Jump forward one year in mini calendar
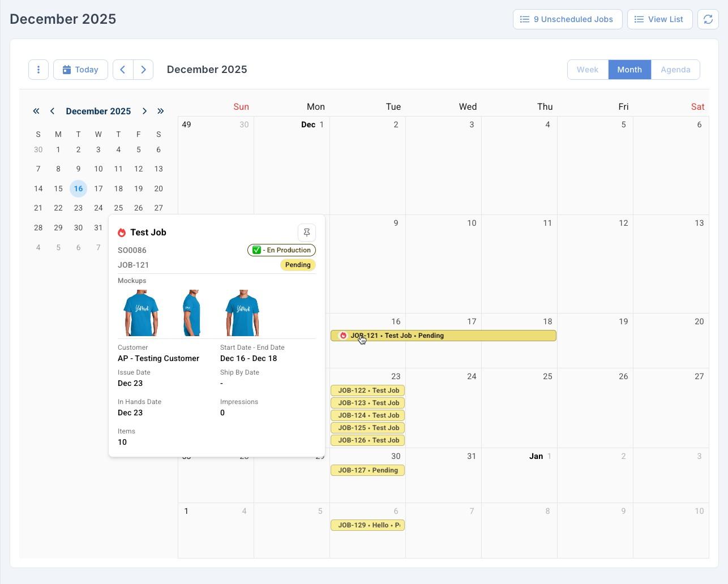728x584 pixels. tap(161, 111)
